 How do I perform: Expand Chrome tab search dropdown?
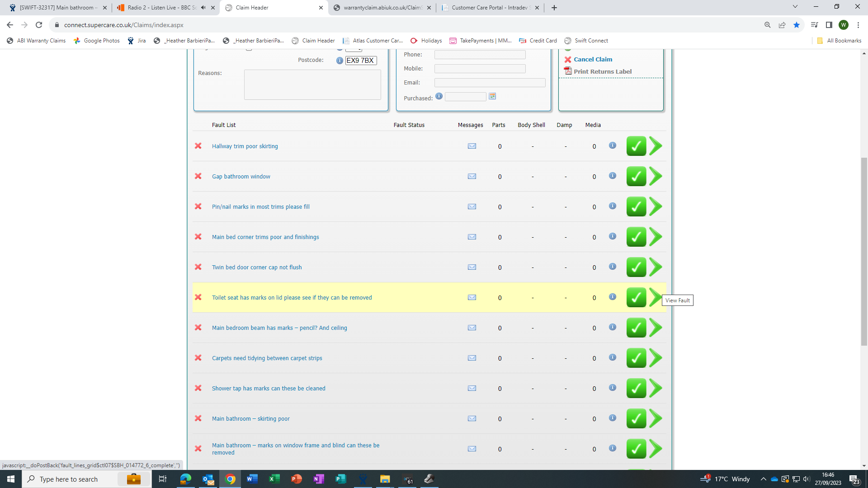[x=795, y=7]
